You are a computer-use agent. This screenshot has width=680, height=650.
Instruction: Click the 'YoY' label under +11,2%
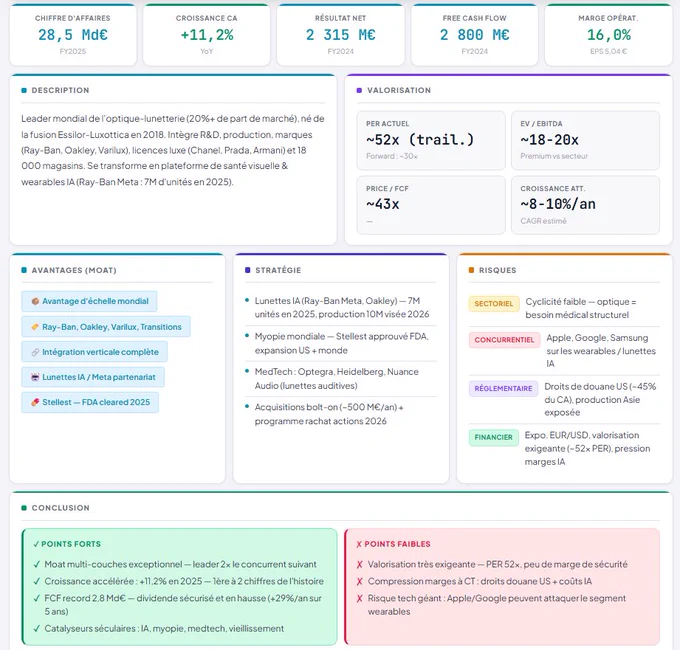coord(207,51)
